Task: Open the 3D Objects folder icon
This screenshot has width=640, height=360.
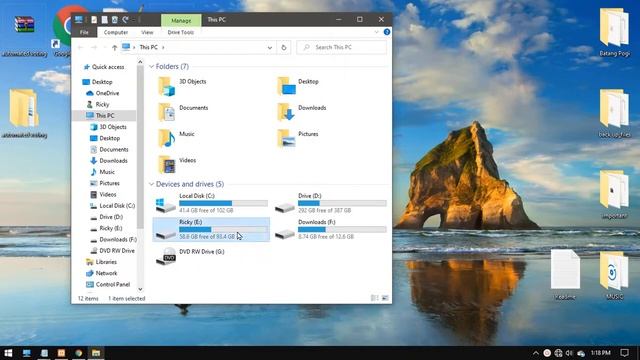Action: point(167,86)
